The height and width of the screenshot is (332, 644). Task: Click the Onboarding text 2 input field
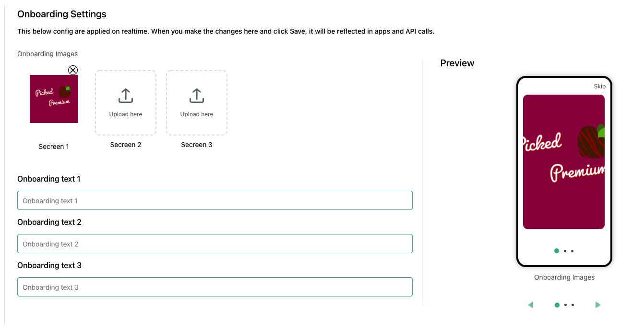point(215,244)
